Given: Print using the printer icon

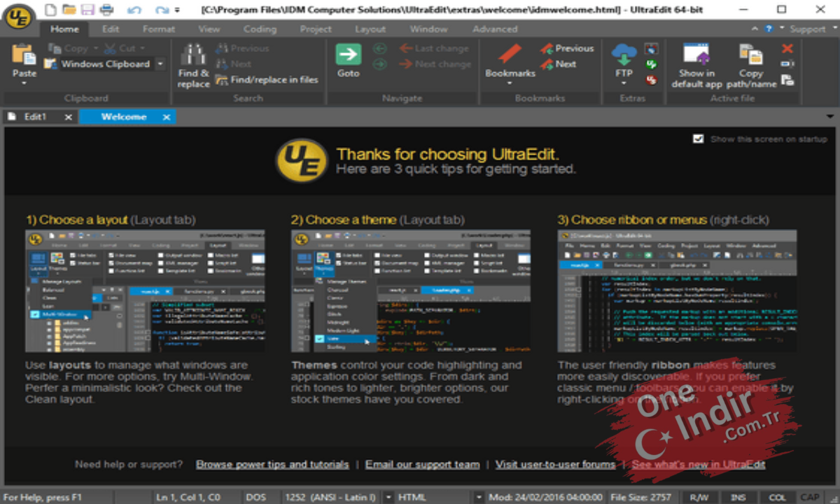Looking at the screenshot, I should [106, 10].
